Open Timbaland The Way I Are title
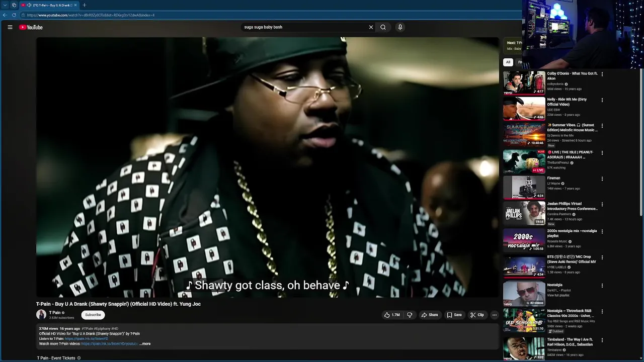644x362 pixels. pyautogui.click(x=570, y=342)
